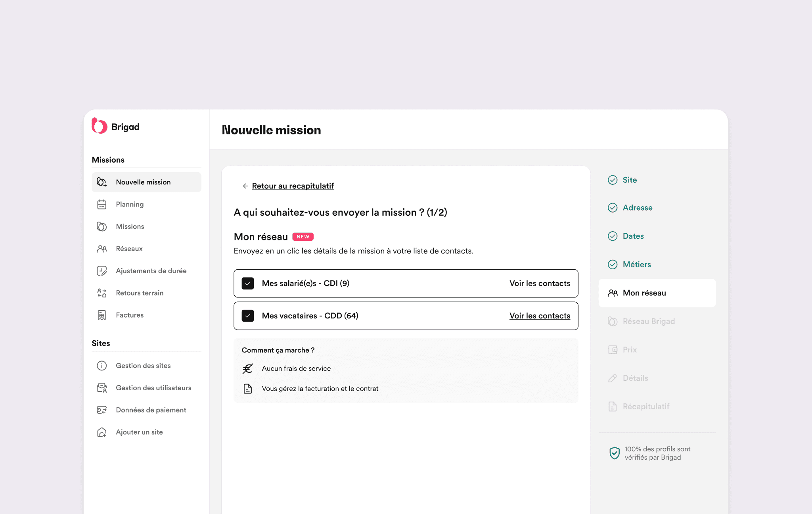Click the shield icon by verified profiles note

pos(614,453)
